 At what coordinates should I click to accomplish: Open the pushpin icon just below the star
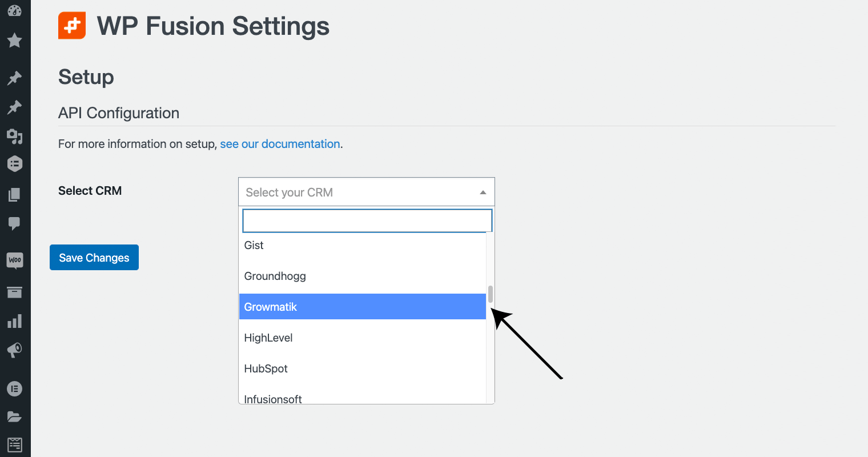(15, 78)
